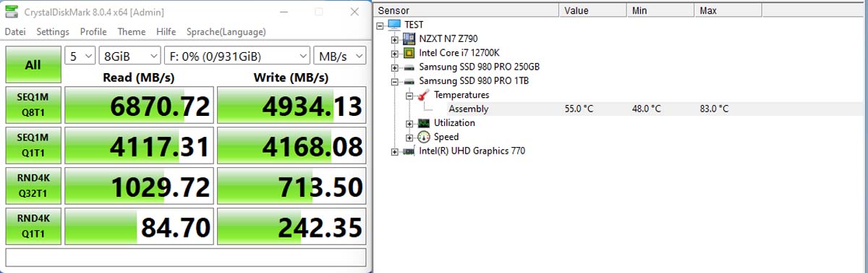The image size is (868, 273).
Task: Click the Read (MB/s) column label
Action: click(x=139, y=77)
